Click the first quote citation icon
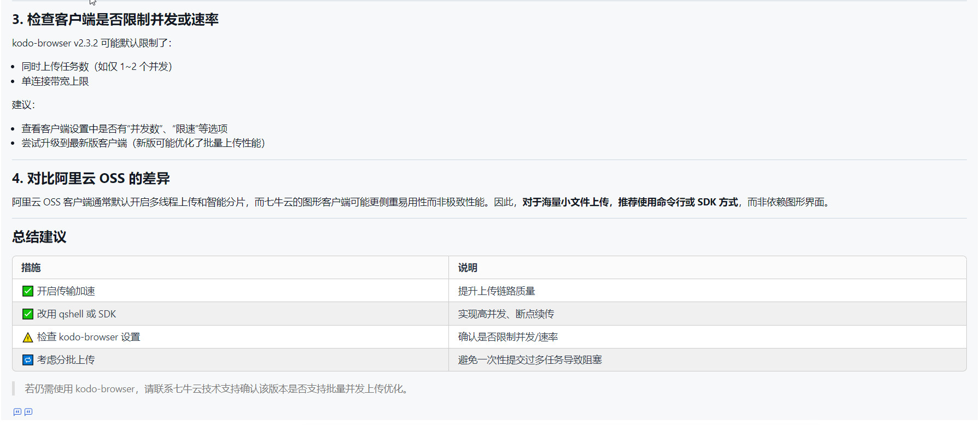This screenshot has height=425, width=980. pyautogui.click(x=17, y=412)
